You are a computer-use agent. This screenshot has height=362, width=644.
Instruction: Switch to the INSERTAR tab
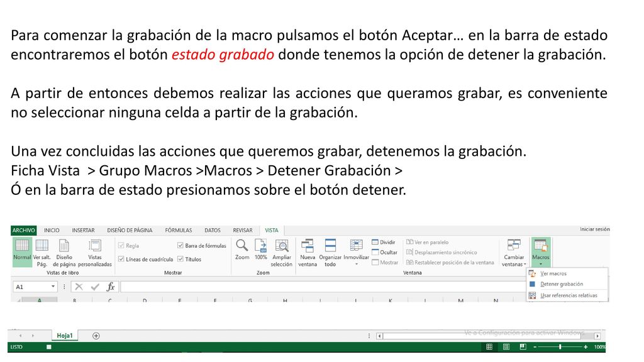tap(84, 230)
